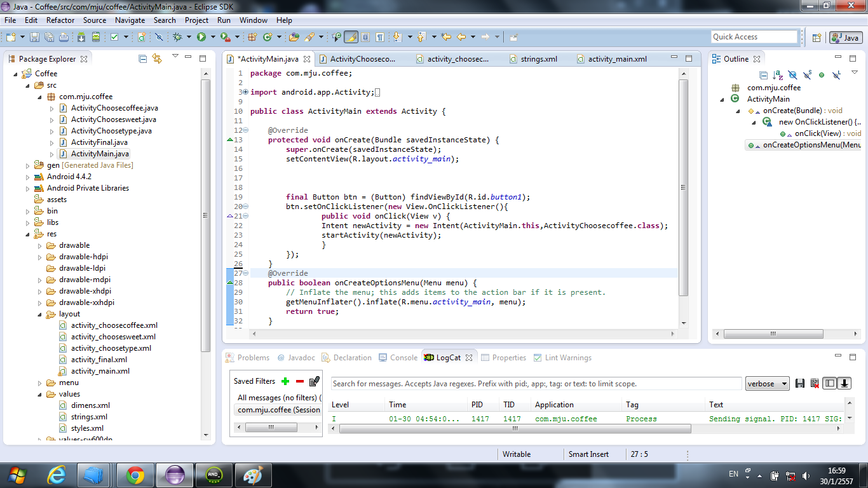Click the Back navigation arrow icon

coord(462,37)
